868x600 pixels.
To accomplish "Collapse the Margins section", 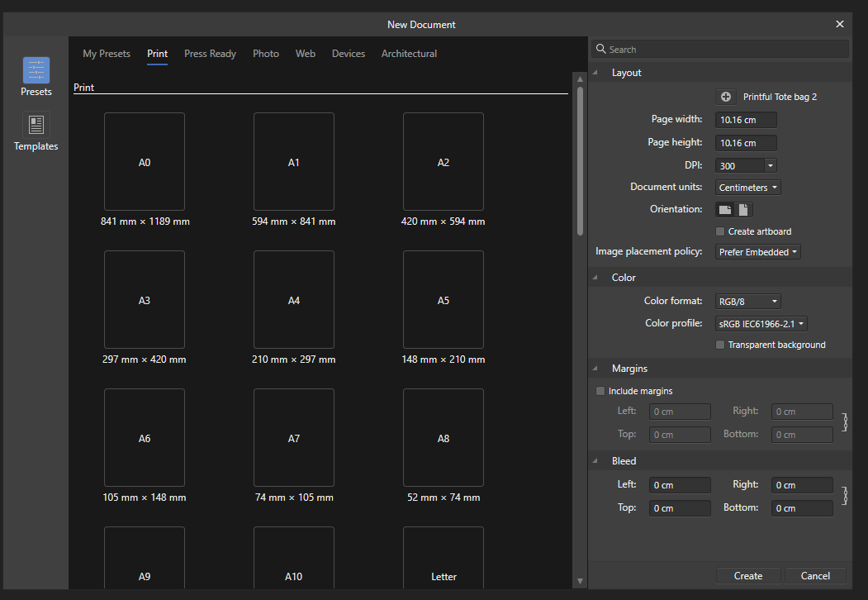I will (595, 369).
